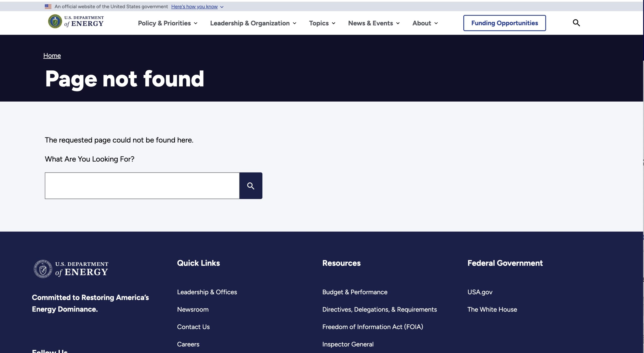Visit The White House link
Viewport: 644px width, 353px height.
pos(492,309)
